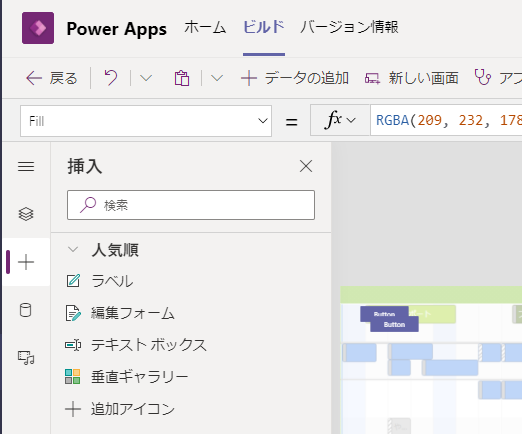This screenshot has width=522, height=434.
Task: Close the 挿入 panel
Action: pyautogui.click(x=306, y=166)
